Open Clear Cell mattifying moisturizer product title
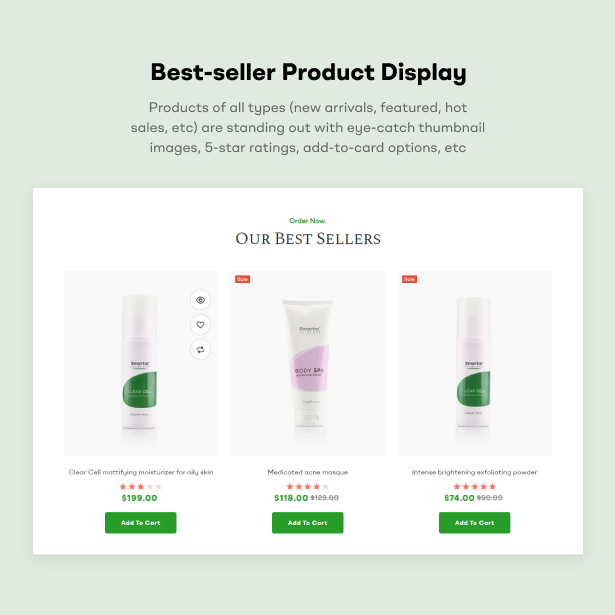 (141, 472)
